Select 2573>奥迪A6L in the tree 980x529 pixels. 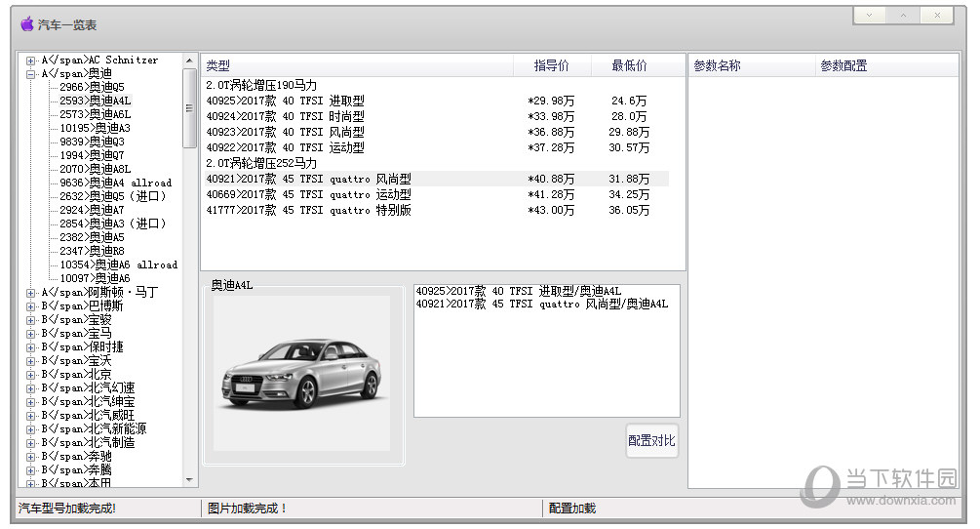click(95, 114)
